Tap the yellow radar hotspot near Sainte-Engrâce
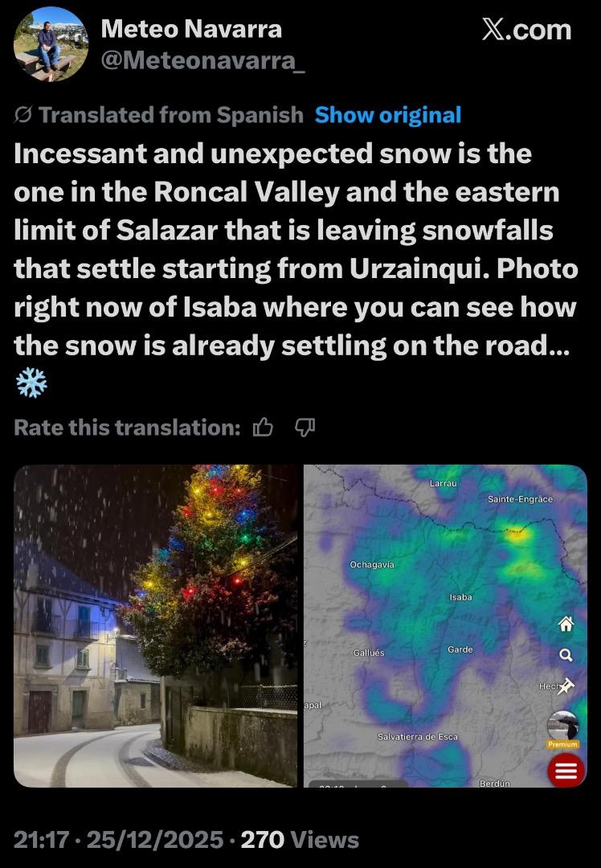Viewport: 601px width, 868px height. point(516,534)
